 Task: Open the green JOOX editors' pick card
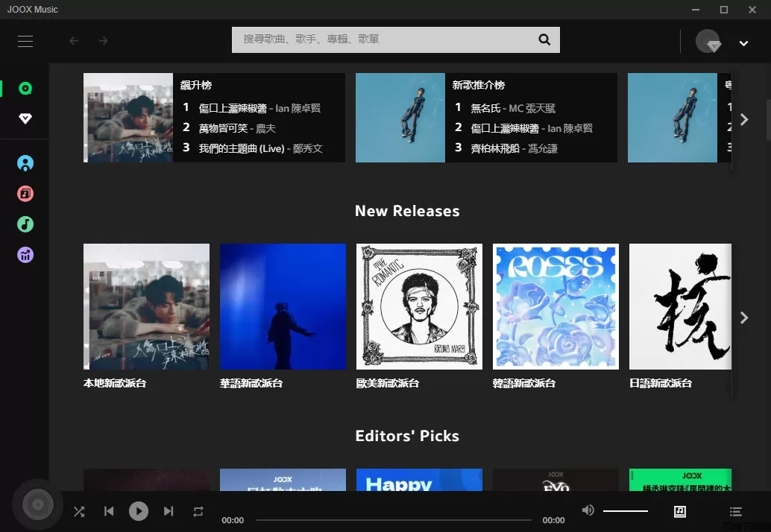pyautogui.click(x=681, y=480)
